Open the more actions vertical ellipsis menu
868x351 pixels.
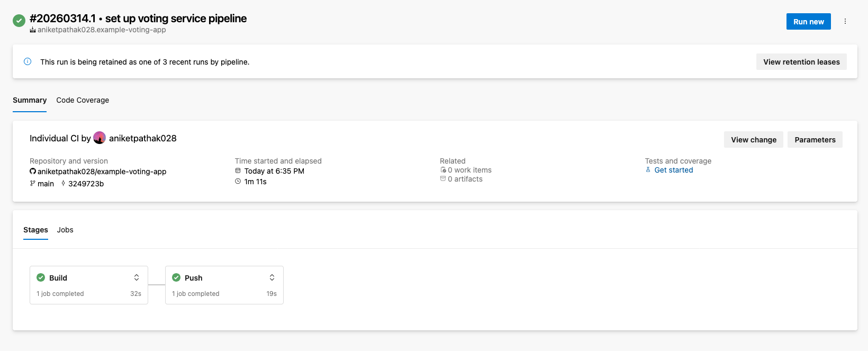[x=845, y=22]
